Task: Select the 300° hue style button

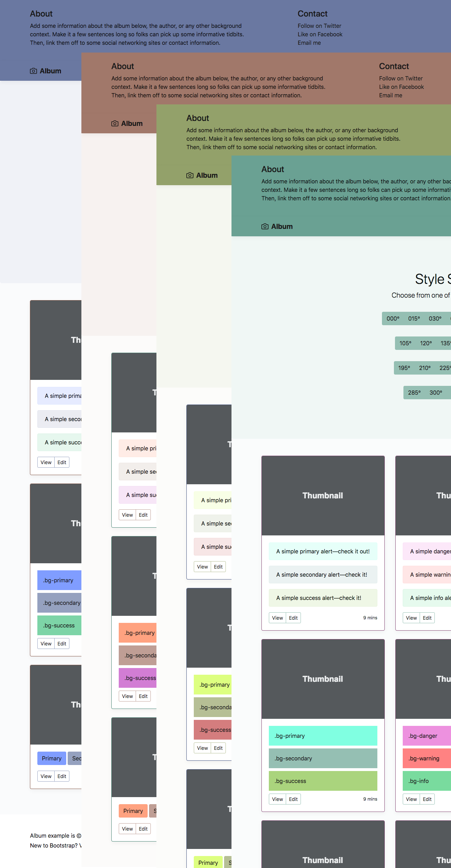Action: pyautogui.click(x=436, y=393)
